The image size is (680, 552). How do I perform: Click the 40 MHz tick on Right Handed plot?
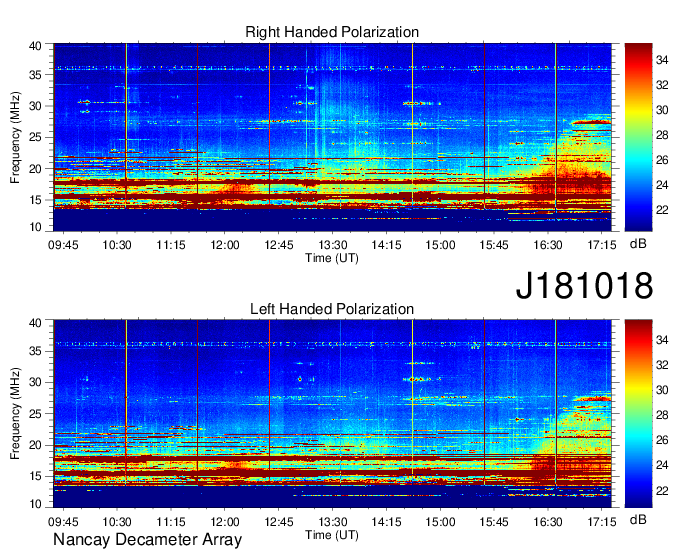(35, 46)
